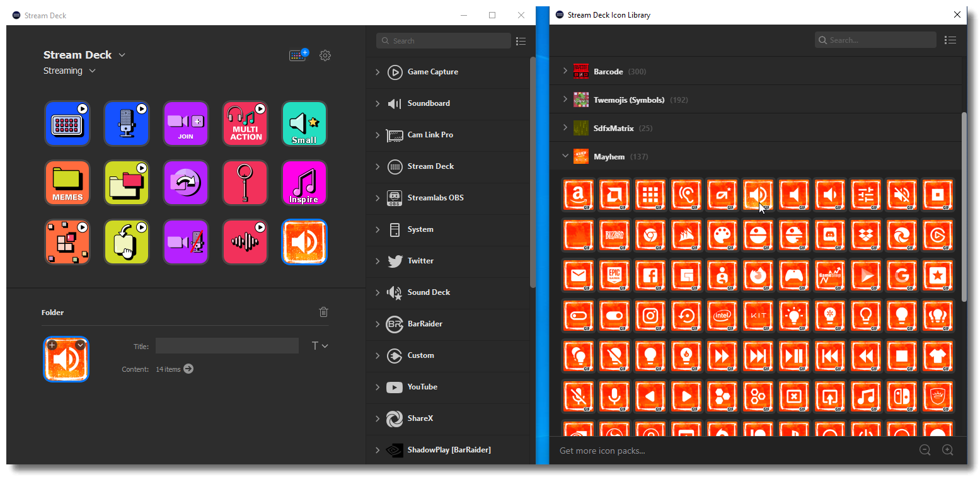Zoom out icons in the Icon Library
This screenshot has width=980, height=477.
tap(925, 450)
